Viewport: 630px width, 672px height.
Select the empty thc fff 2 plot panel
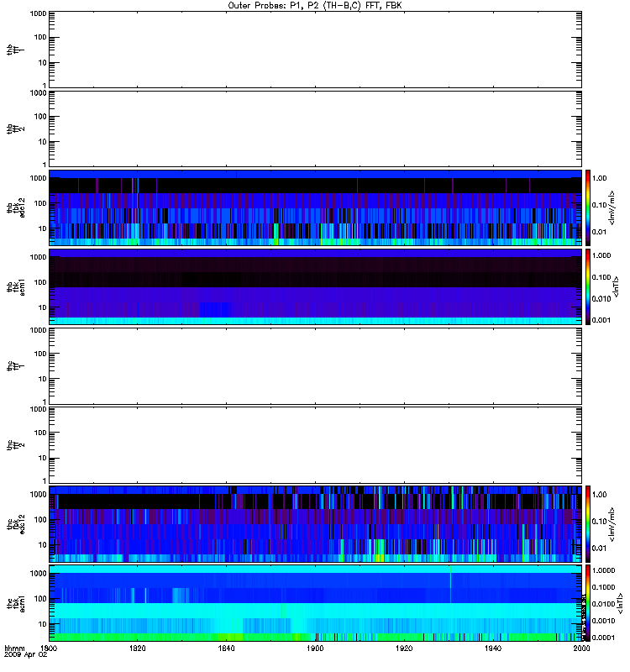pos(315,445)
